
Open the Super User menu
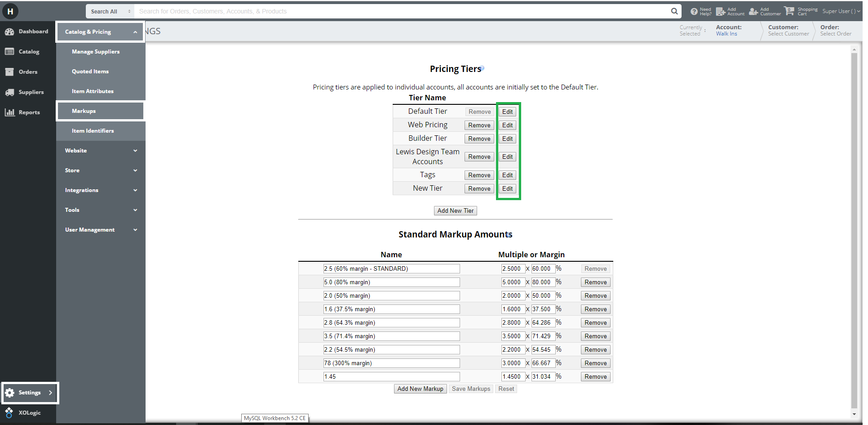tap(841, 11)
